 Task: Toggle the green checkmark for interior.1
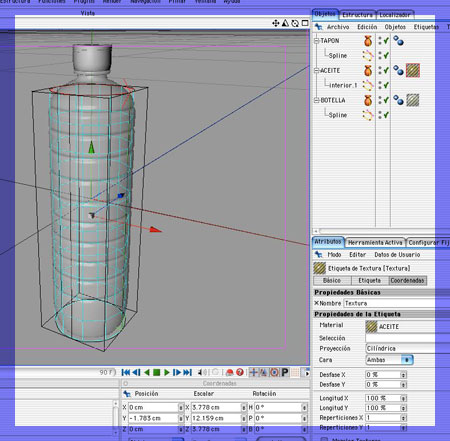click(386, 85)
